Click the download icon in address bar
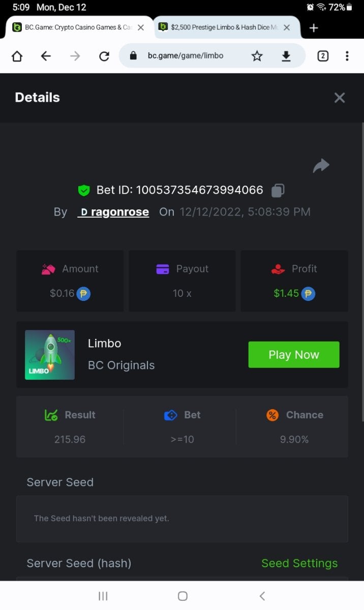This screenshot has height=610, width=364. (286, 56)
